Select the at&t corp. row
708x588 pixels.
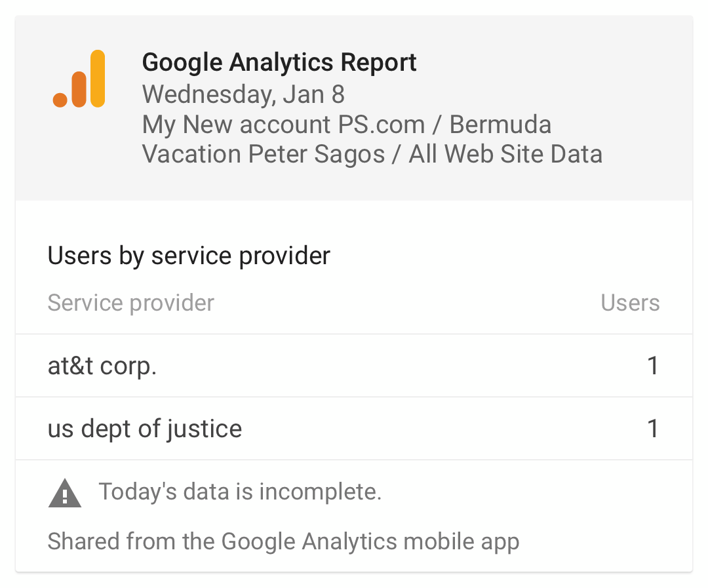(354, 366)
